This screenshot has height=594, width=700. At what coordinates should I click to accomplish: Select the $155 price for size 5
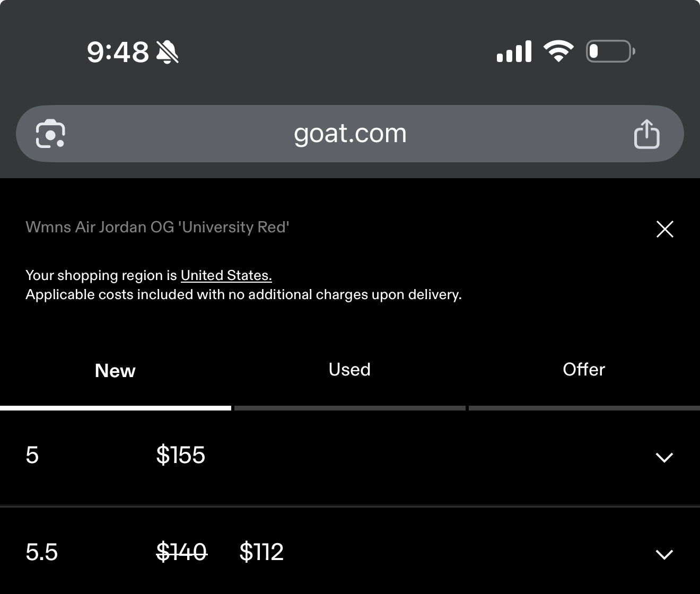(180, 455)
